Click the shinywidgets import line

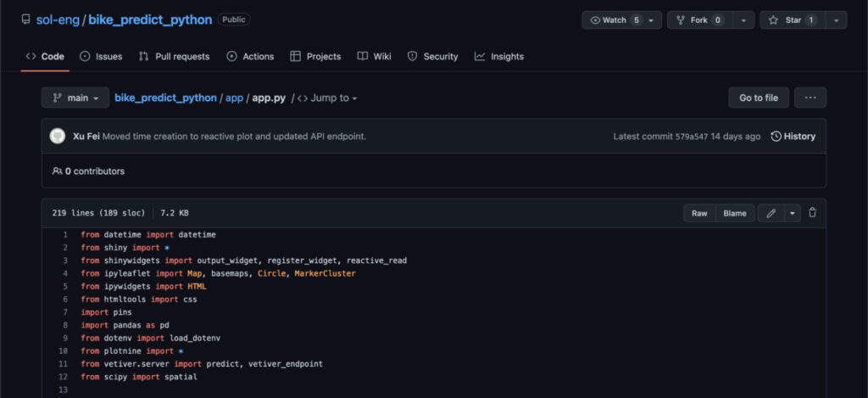[x=243, y=261]
